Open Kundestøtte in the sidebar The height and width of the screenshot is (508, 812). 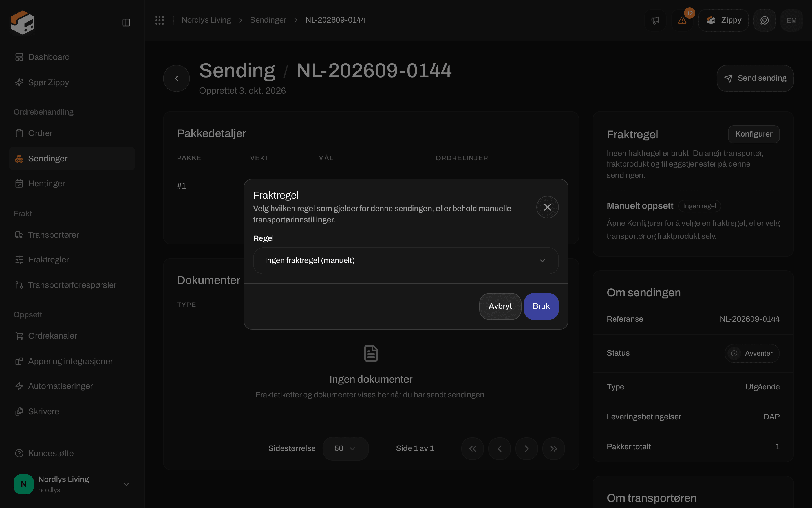coord(72,453)
